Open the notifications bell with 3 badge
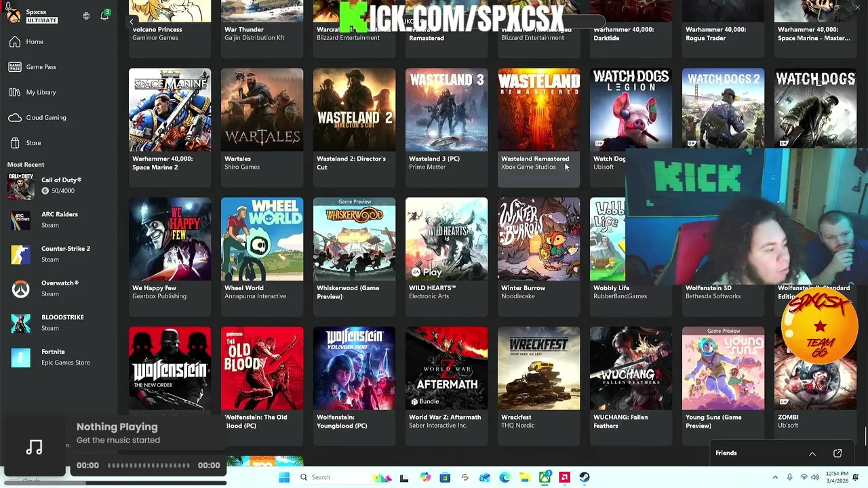This screenshot has height=488, width=868. pos(104,15)
